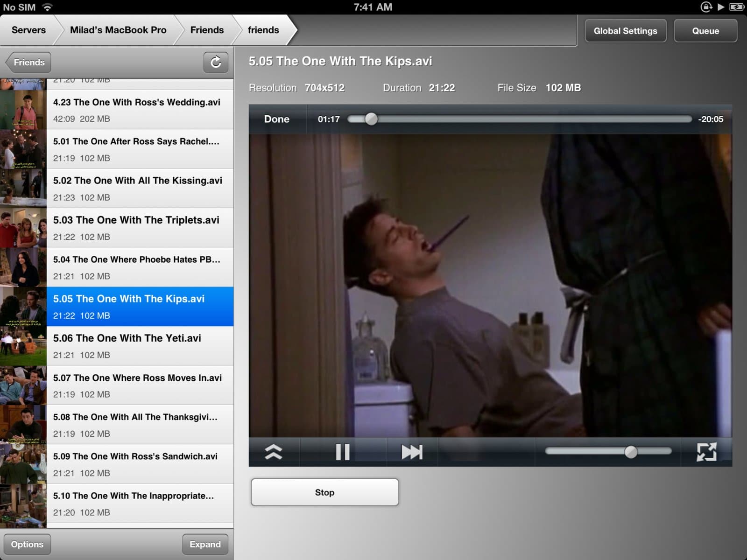The image size is (747, 560).
Task: Expand the file list panel
Action: pyautogui.click(x=205, y=544)
